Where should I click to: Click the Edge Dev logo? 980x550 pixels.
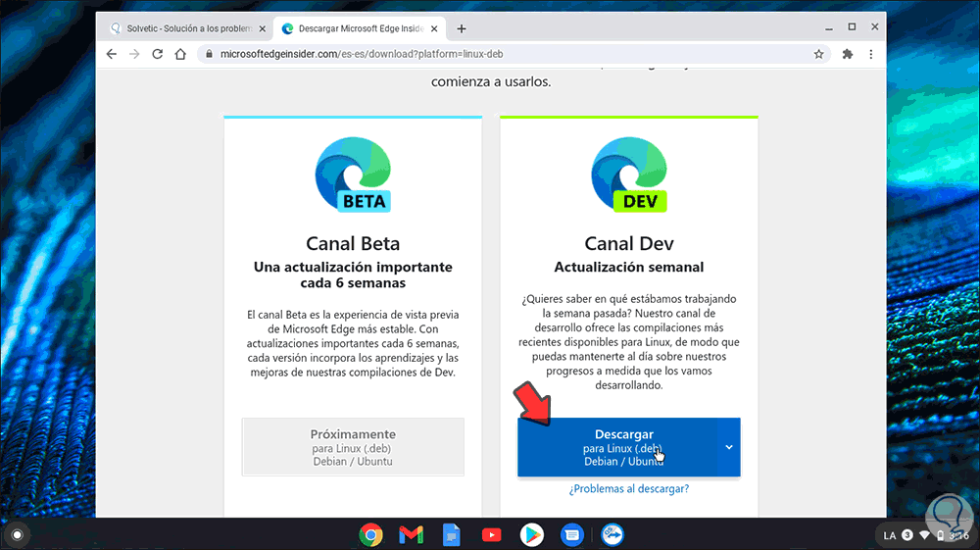point(629,175)
